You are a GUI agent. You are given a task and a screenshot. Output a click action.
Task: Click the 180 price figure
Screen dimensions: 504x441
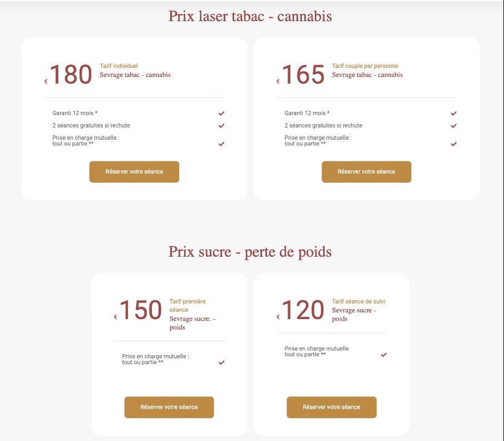point(71,75)
